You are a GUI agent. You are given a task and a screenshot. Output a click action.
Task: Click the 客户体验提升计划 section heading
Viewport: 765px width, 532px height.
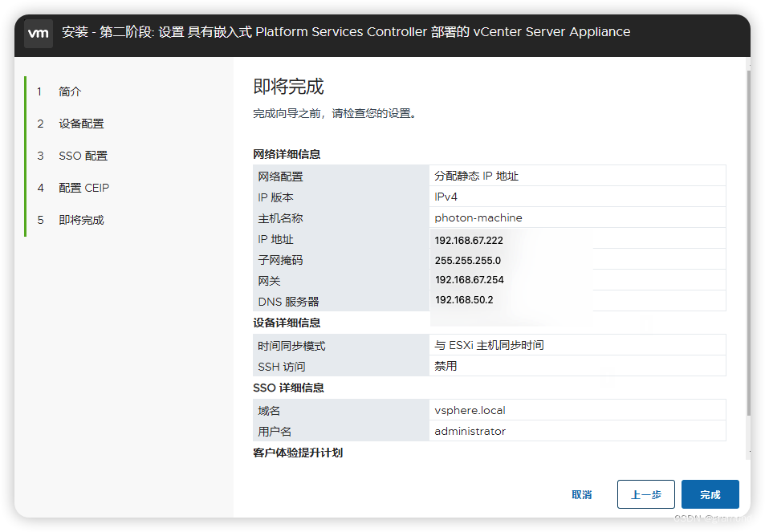coord(298,453)
